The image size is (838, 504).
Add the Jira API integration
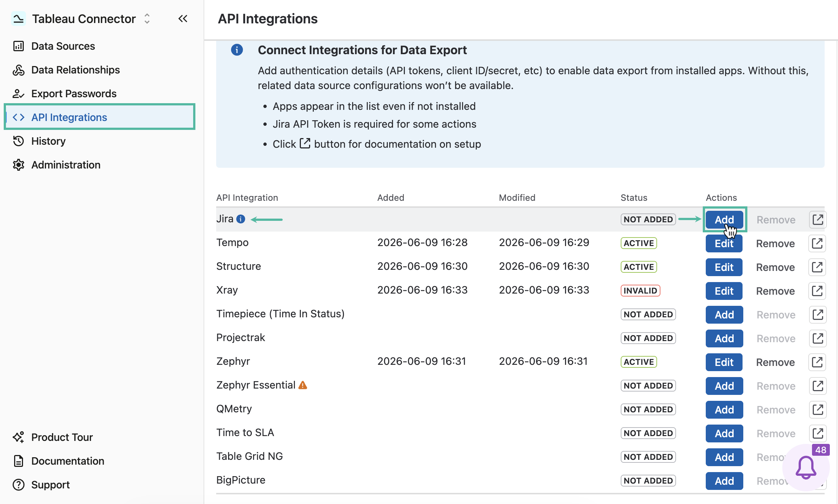[724, 220]
